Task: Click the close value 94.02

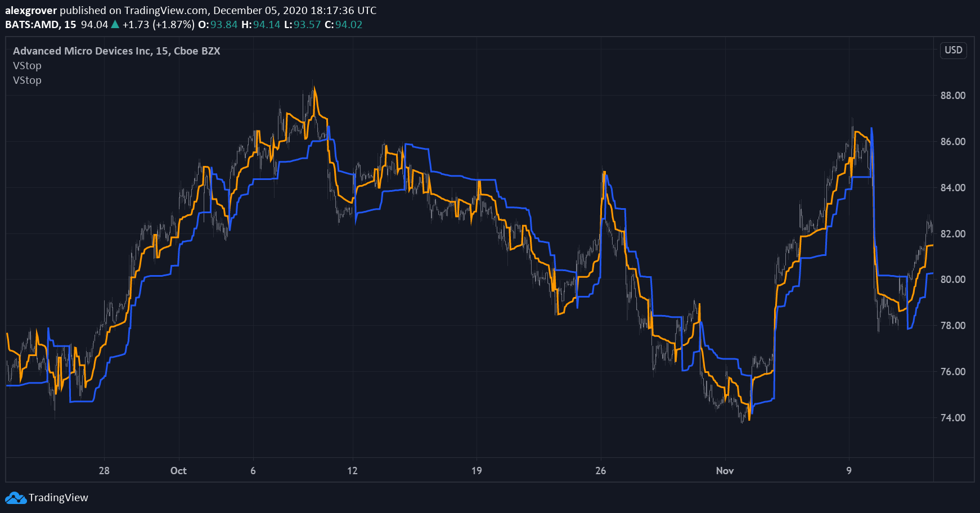Action: (349, 25)
